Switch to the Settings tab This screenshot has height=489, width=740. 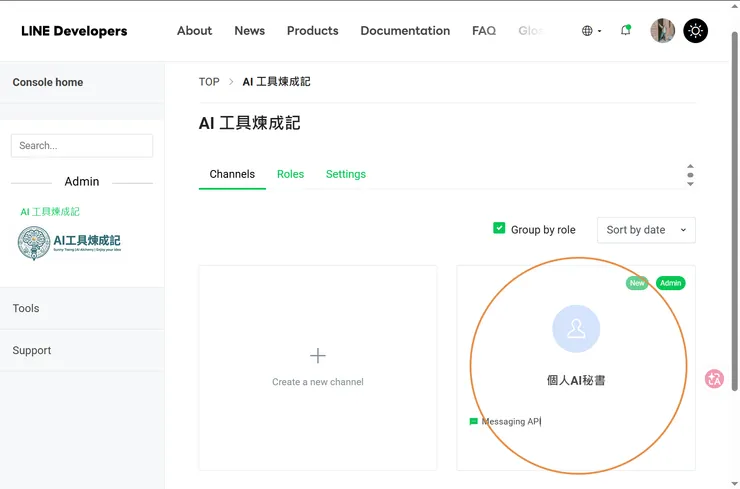(346, 174)
